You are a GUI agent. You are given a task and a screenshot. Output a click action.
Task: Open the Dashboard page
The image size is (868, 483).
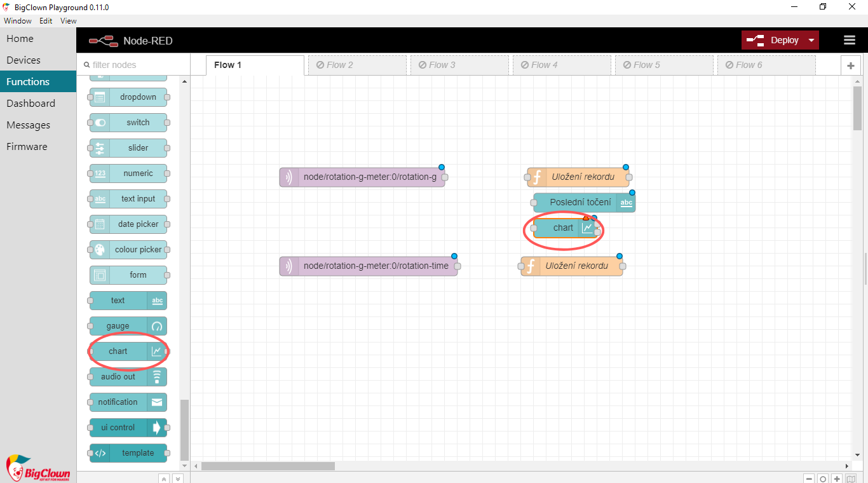(x=38, y=104)
